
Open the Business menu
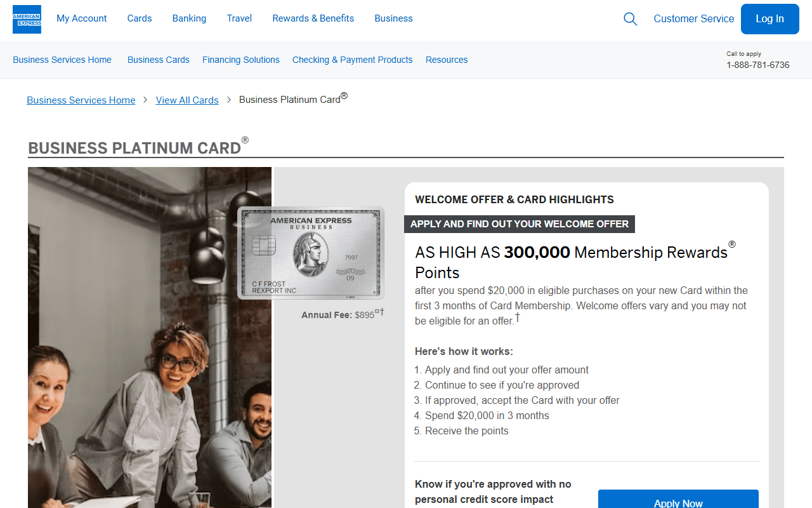click(x=393, y=18)
